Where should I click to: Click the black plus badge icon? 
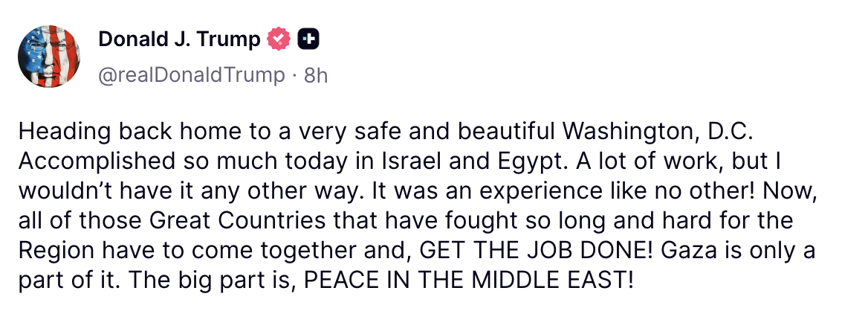click(308, 40)
